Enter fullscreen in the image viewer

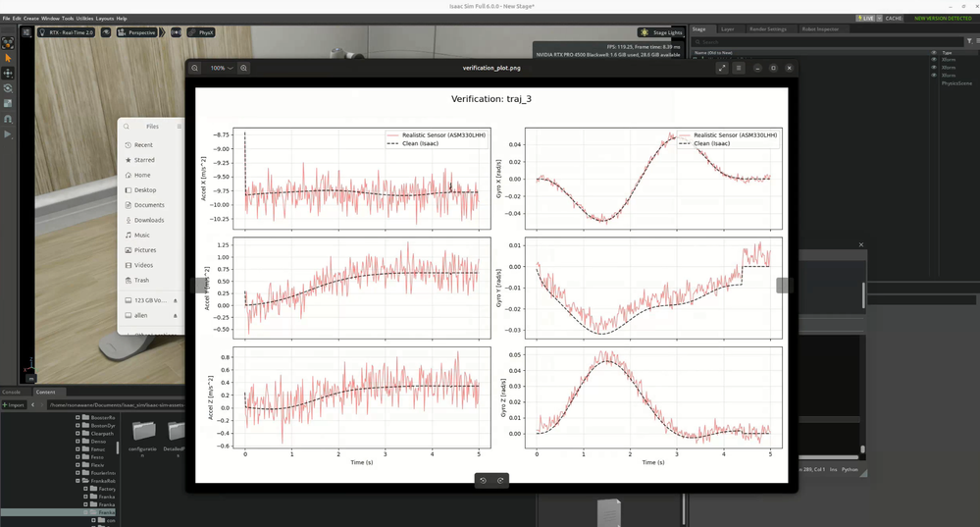[722, 68]
